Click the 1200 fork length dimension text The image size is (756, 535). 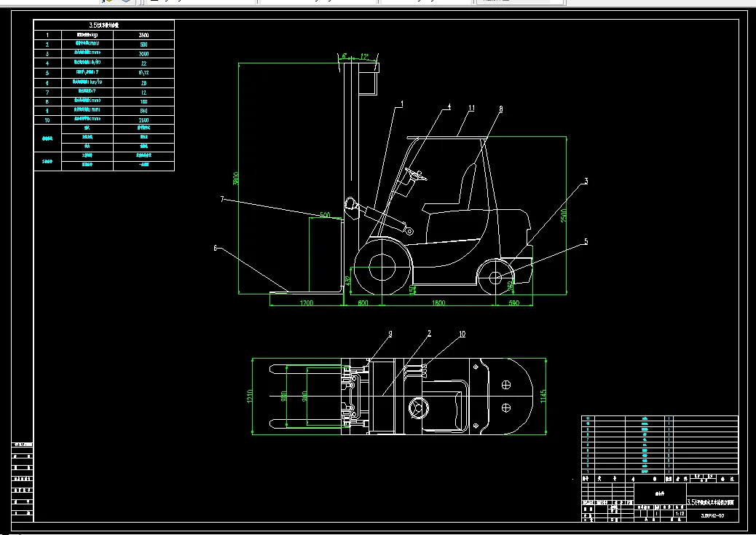[307, 303]
